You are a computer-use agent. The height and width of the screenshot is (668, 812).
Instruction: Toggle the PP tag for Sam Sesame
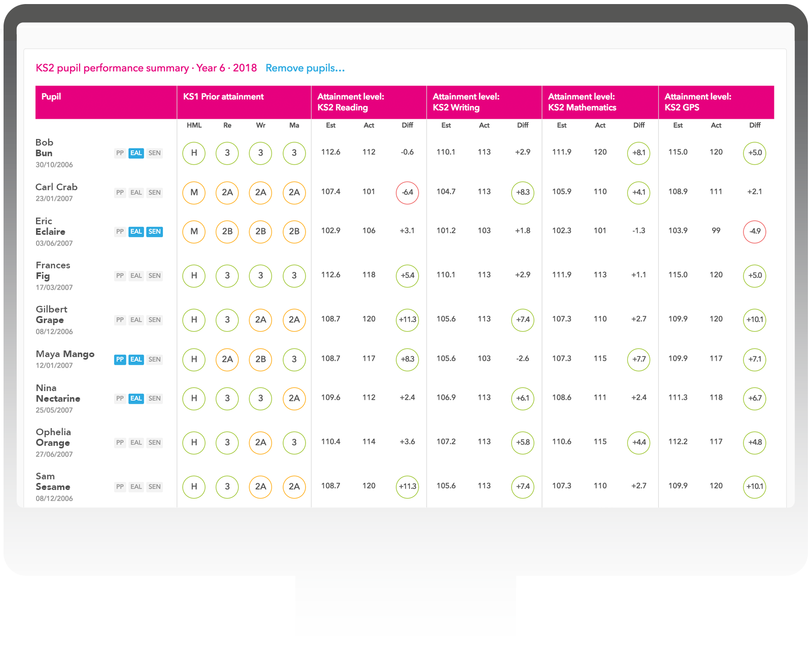coord(120,487)
